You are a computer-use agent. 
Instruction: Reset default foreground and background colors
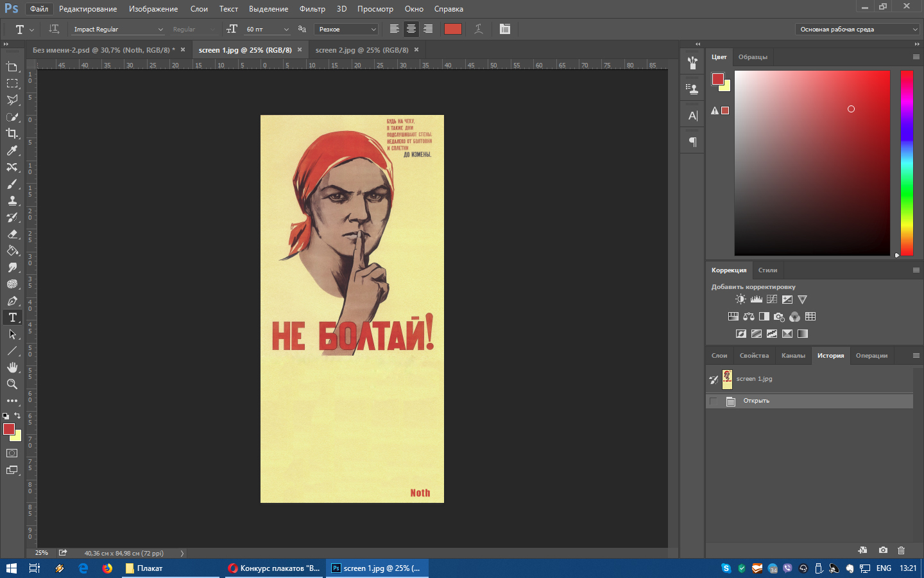pyautogui.click(x=6, y=416)
